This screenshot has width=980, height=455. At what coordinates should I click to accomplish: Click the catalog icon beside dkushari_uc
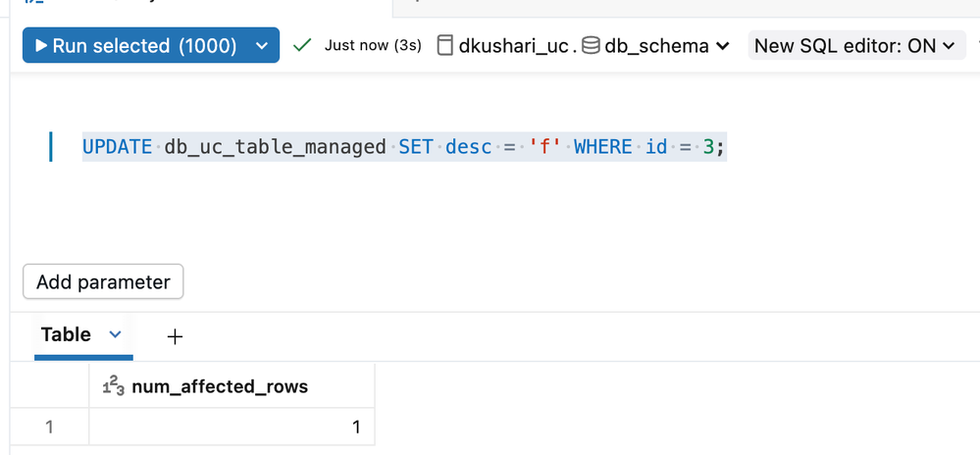445,45
